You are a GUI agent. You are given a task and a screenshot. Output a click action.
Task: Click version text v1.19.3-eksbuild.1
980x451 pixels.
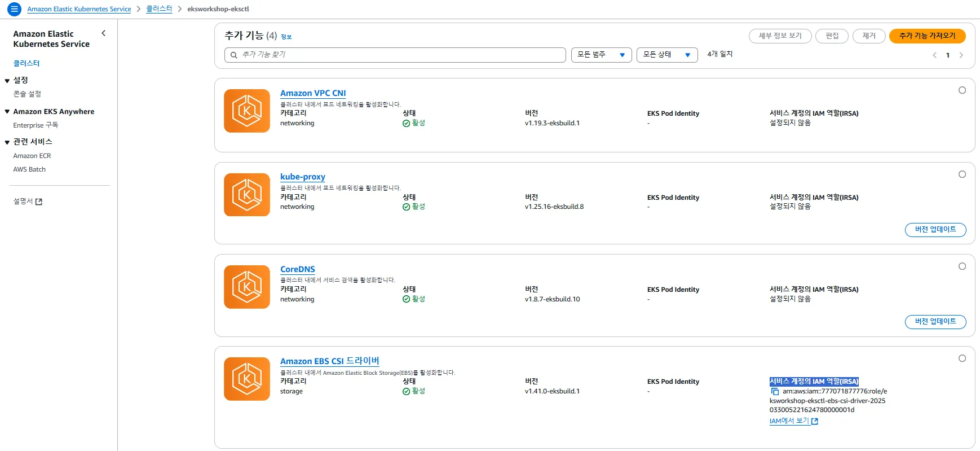(552, 123)
